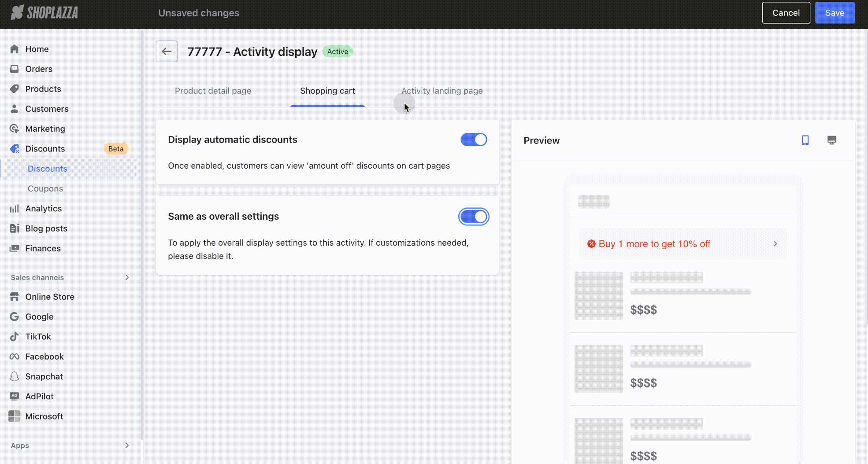Open the Google sales channel icon
Image resolution: width=868 pixels, height=464 pixels.
(x=14, y=317)
